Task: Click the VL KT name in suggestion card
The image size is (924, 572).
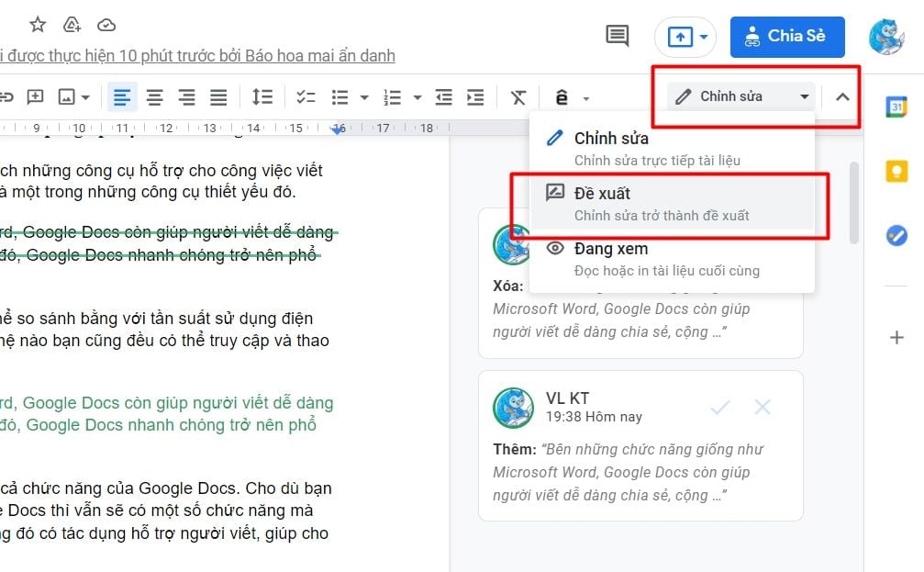Action: pyautogui.click(x=567, y=398)
